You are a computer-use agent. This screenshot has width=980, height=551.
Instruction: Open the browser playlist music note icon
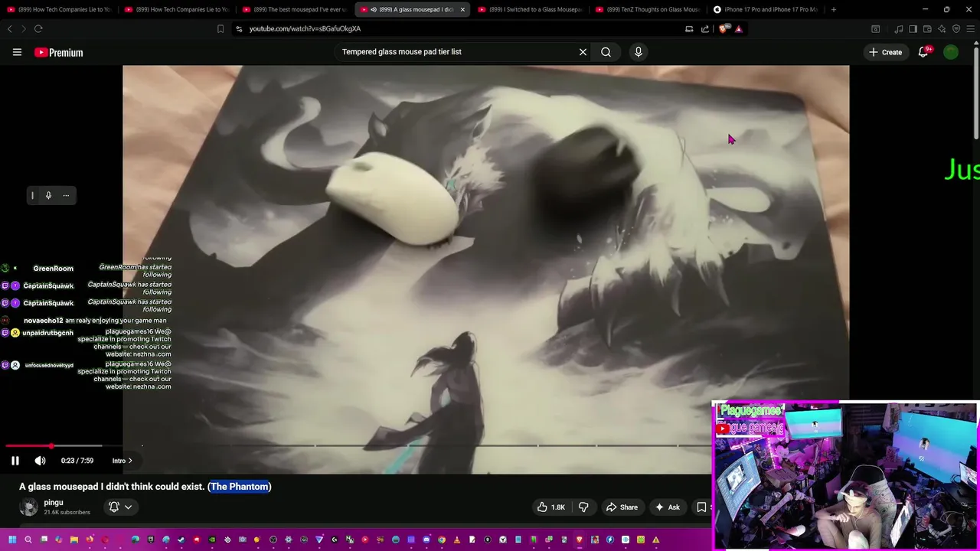pyautogui.click(x=899, y=29)
